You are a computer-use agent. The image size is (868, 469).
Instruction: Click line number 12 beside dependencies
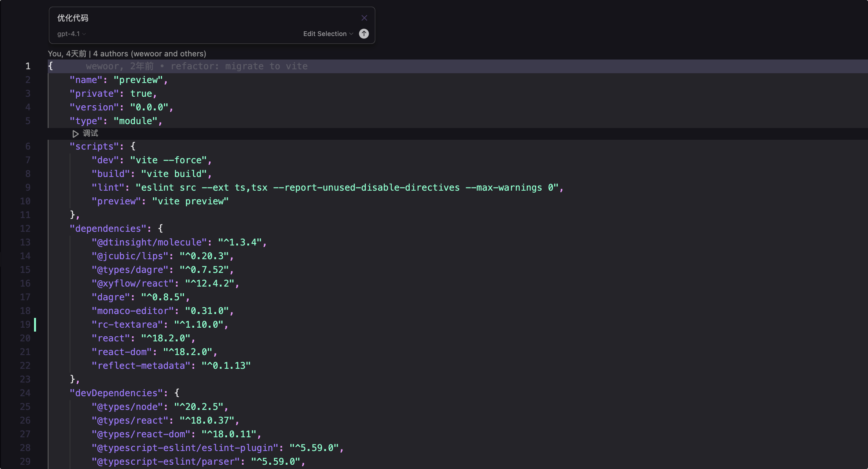25,229
